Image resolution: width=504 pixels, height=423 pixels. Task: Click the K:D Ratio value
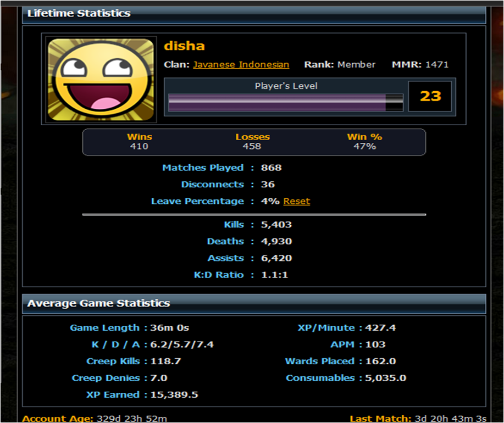(x=274, y=275)
